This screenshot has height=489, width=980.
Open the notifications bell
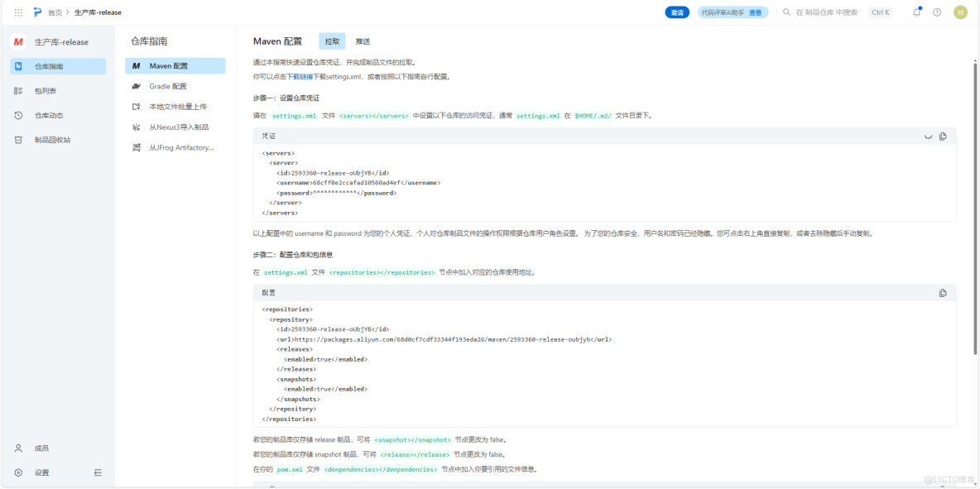(x=915, y=12)
